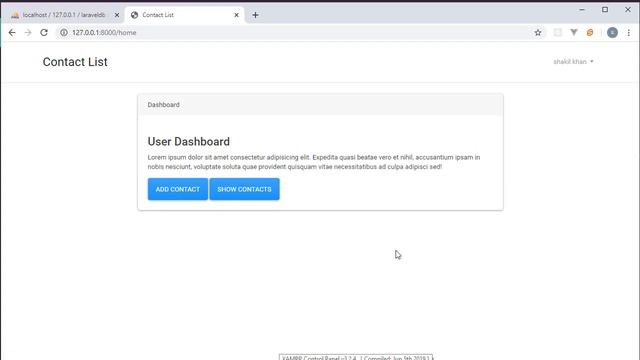Maximize the browser window

click(605, 9)
